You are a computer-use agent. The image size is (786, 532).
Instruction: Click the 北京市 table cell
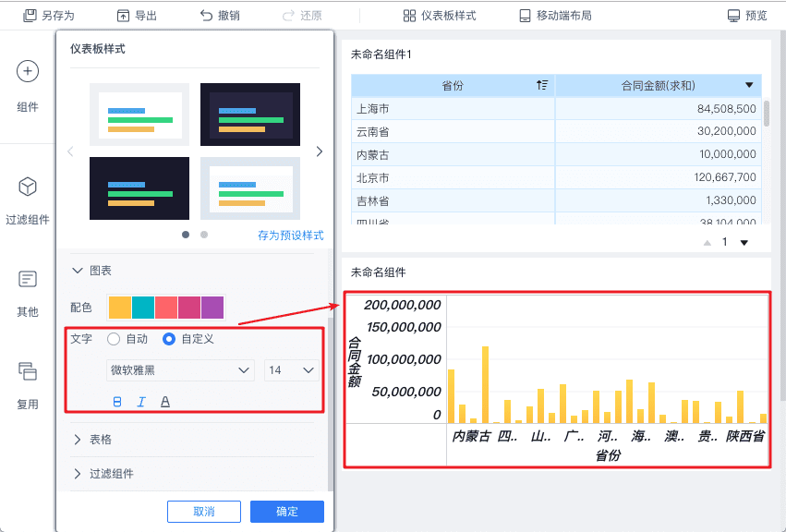pyautogui.click(x=453, y=177)
